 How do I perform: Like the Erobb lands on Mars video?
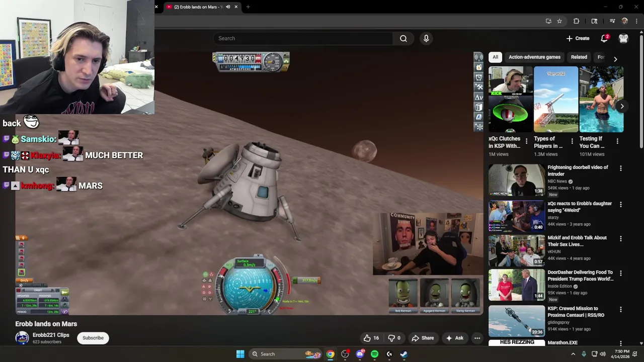point(371,338)
